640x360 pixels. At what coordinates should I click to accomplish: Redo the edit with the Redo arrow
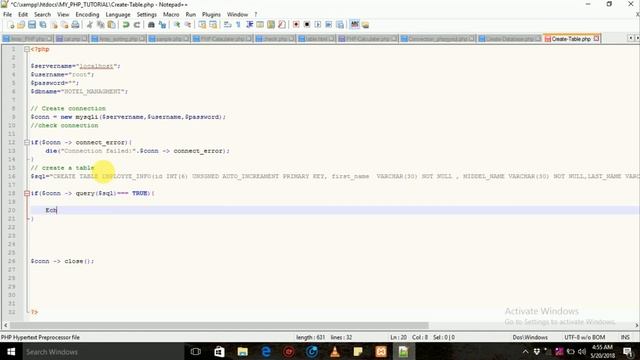tap(137, 25)
